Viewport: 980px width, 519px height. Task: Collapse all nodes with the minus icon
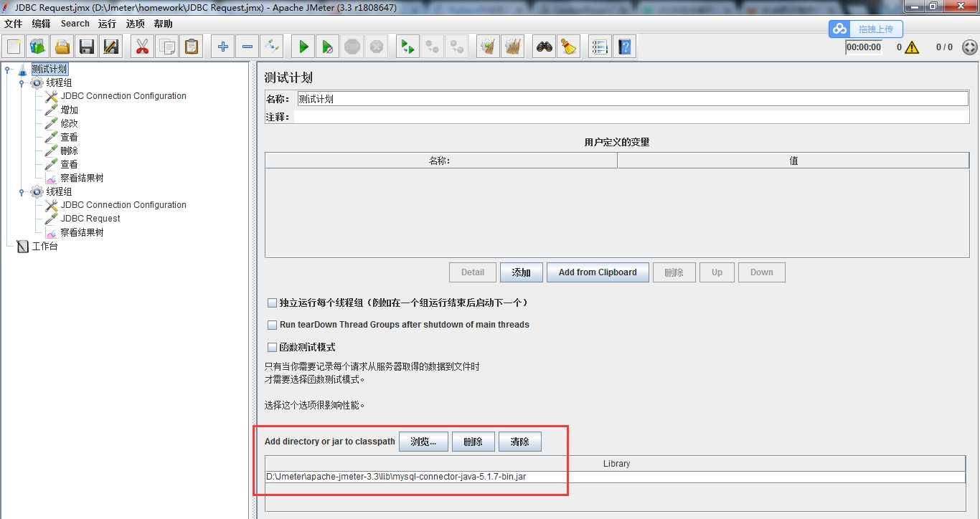pyautogui.click(x=248, y=47)
